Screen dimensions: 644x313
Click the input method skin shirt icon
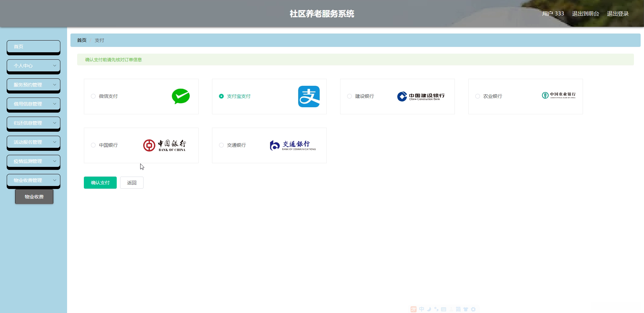[x=466, y=309]
